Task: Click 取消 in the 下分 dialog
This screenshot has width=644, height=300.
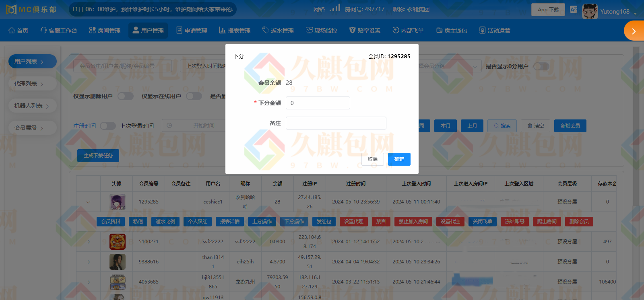Action: [373, 159]
